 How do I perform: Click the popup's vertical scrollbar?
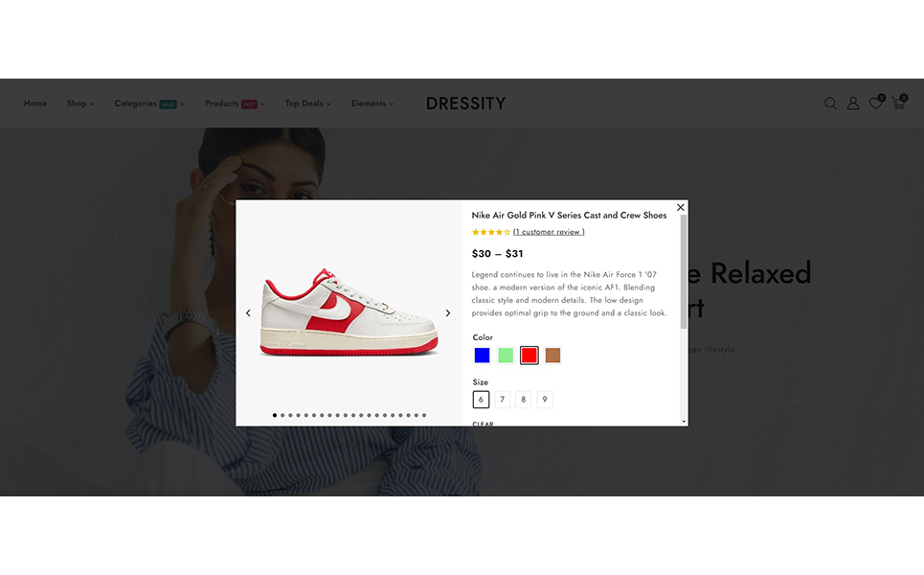[684, 271]
